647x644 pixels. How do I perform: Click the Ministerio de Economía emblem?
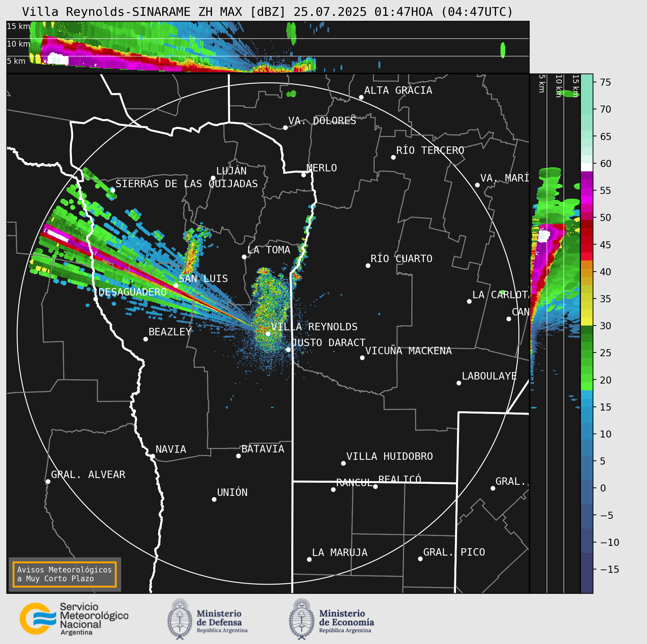click(302, 619)
